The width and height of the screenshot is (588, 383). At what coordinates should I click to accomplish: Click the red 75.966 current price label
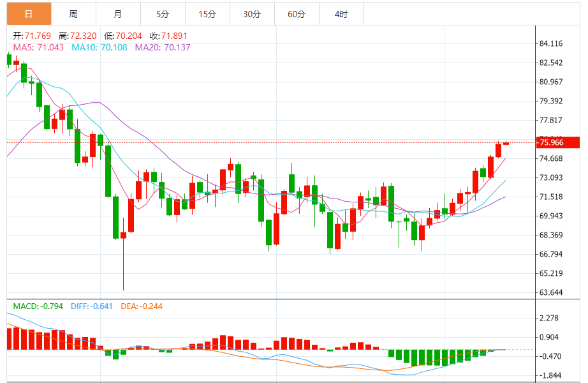click(x=558, y=142)
